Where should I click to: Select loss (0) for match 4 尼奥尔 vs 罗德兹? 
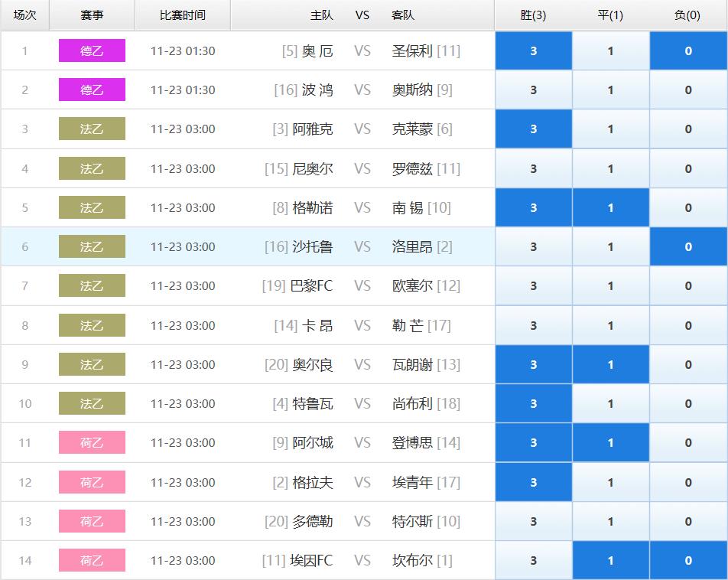click(688, 168)
